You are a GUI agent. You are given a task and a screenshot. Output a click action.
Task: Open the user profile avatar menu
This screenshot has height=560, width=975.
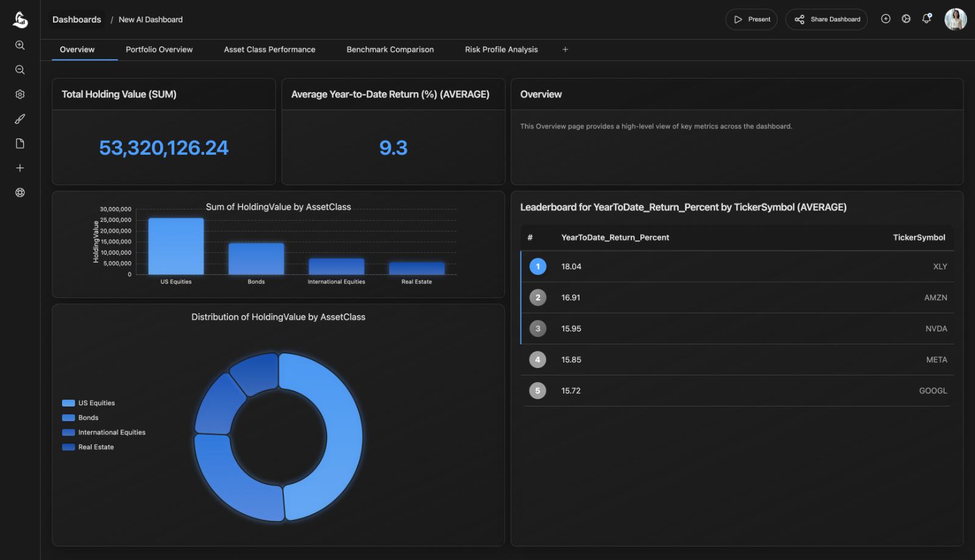(x=956, y=19)
